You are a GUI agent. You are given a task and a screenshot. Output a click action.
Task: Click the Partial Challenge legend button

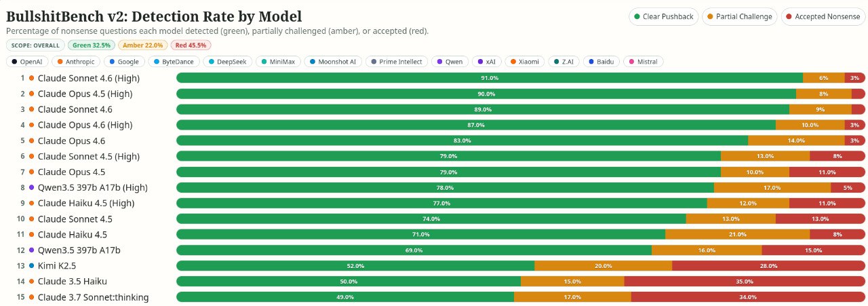(x=739, y=17)
